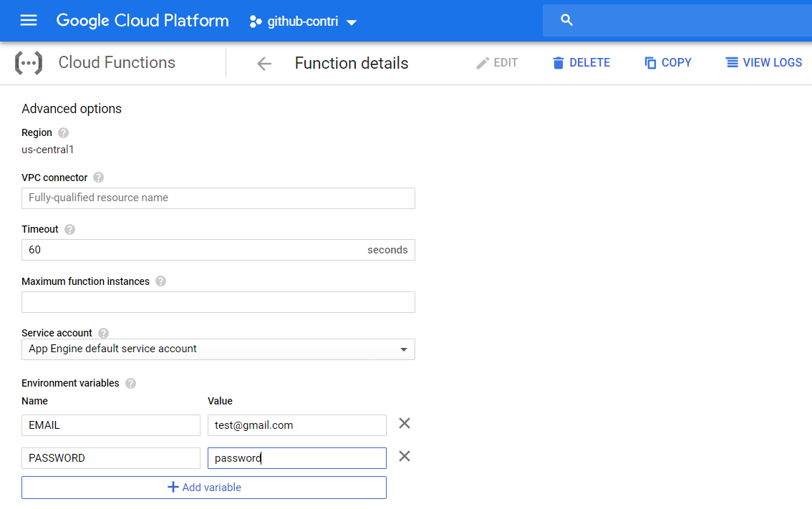Remove the EMAIL environment variable

[404, 423]
